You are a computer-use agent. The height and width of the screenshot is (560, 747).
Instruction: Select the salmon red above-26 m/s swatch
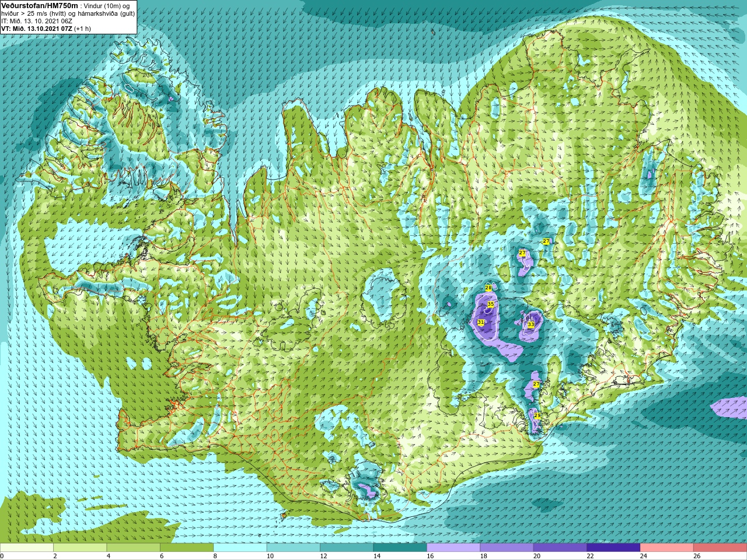click(720, 548)
